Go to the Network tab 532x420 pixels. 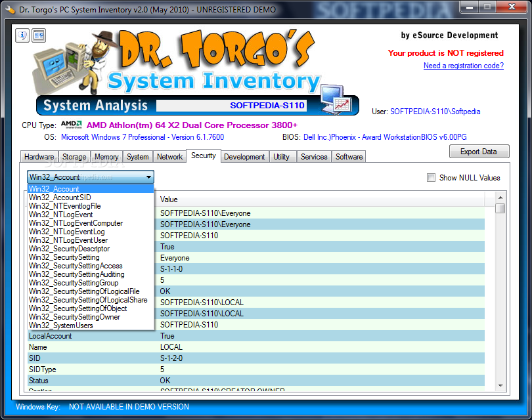169,157
